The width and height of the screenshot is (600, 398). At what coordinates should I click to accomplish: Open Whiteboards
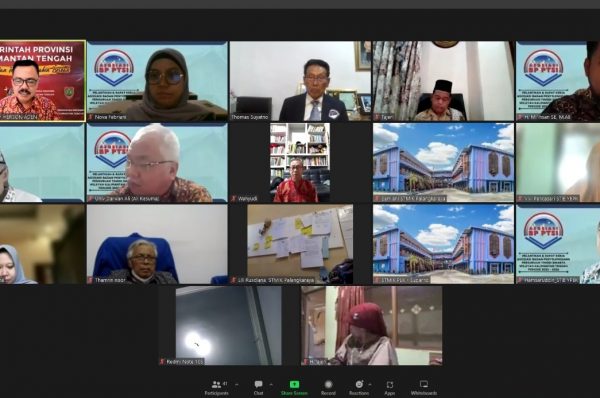coord(424,387)
